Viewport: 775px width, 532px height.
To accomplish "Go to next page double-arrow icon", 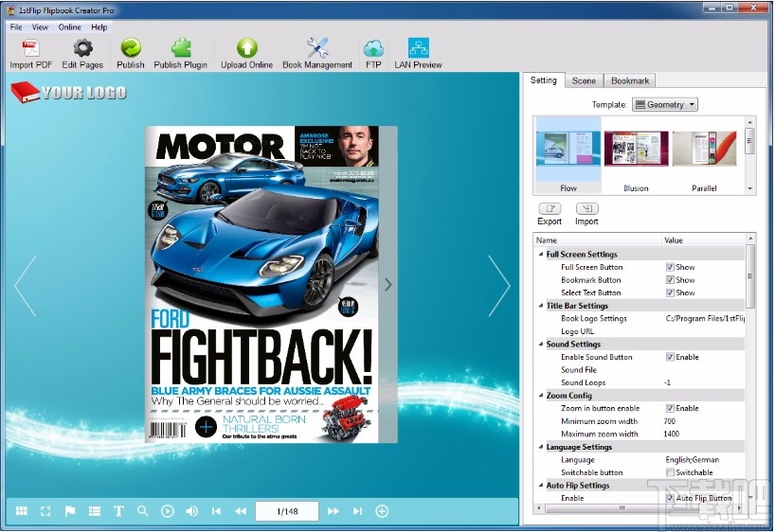I will [333, 511].
